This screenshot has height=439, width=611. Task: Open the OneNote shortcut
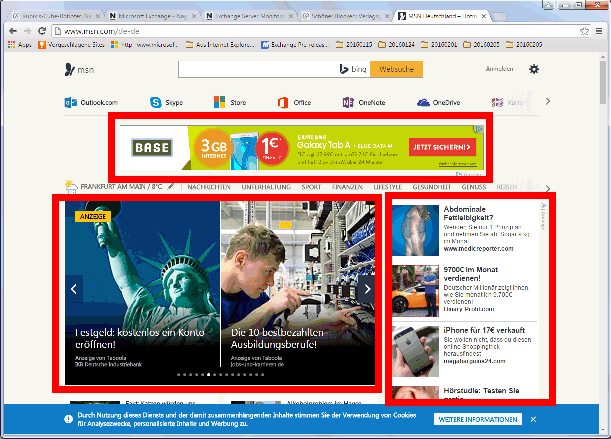[364, 102]
